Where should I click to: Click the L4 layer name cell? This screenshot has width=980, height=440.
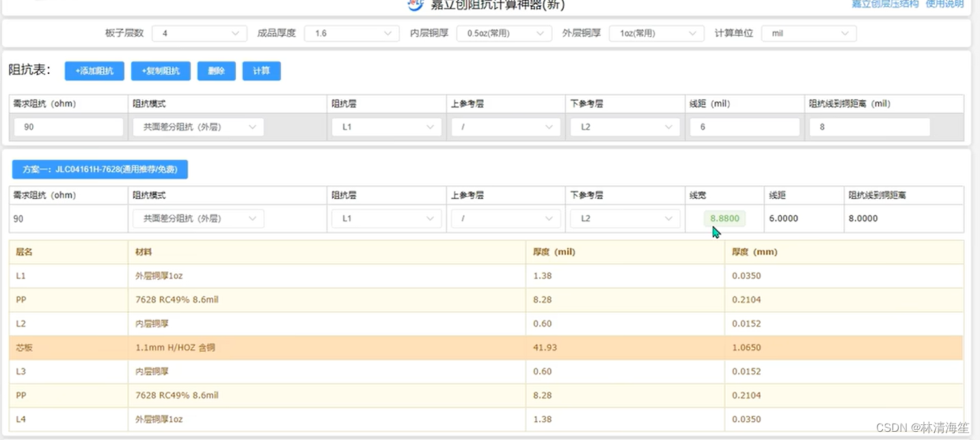pos(68,420)
